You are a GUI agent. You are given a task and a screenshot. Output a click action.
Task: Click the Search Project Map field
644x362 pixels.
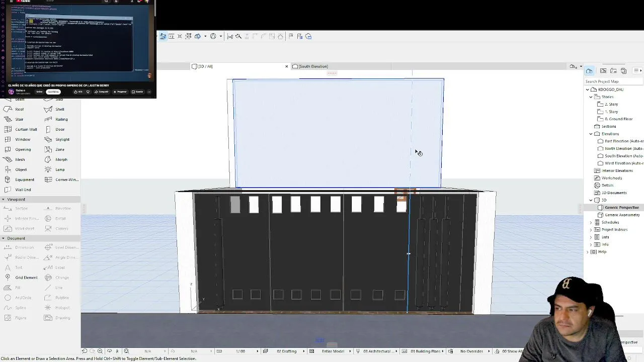[614, 81]
